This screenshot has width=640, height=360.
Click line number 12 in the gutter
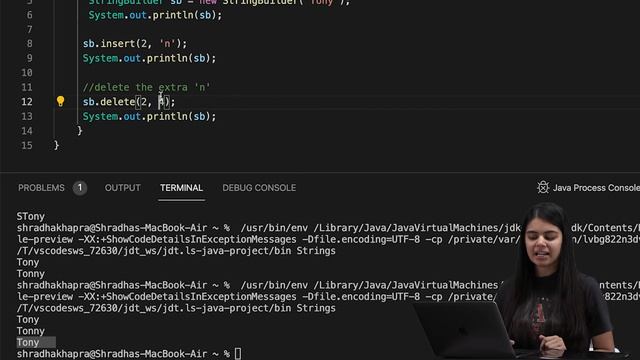[x=27, y=102]
